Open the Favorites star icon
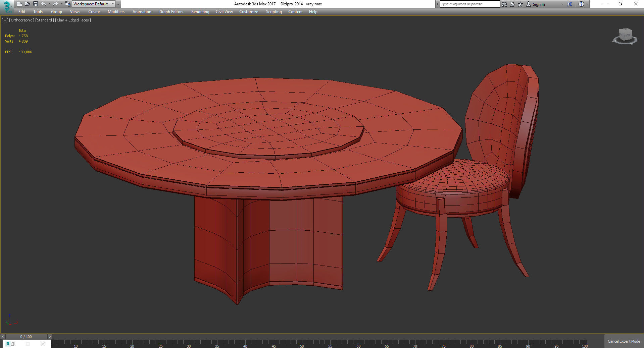Image resolution: width=644 pixels, height=348 pixels. point(521,4)
